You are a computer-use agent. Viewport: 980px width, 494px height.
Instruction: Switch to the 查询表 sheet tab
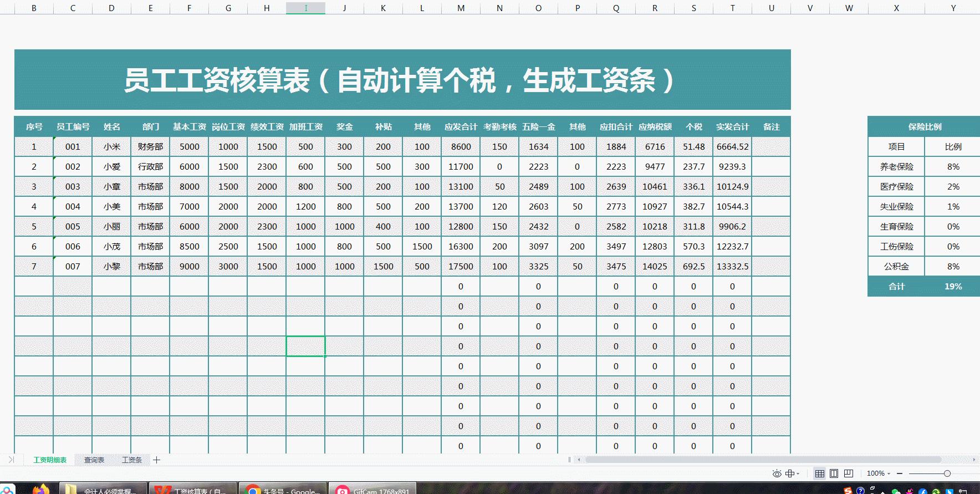[x=94, y=460]
